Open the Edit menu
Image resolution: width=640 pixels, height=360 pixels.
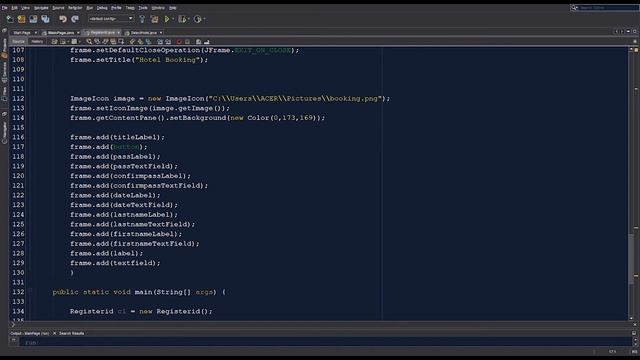(14, 8)
